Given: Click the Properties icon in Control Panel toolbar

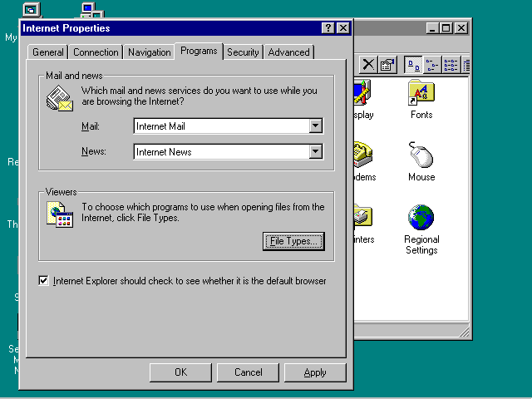Looking at the screenshot, I should [387, 65].
